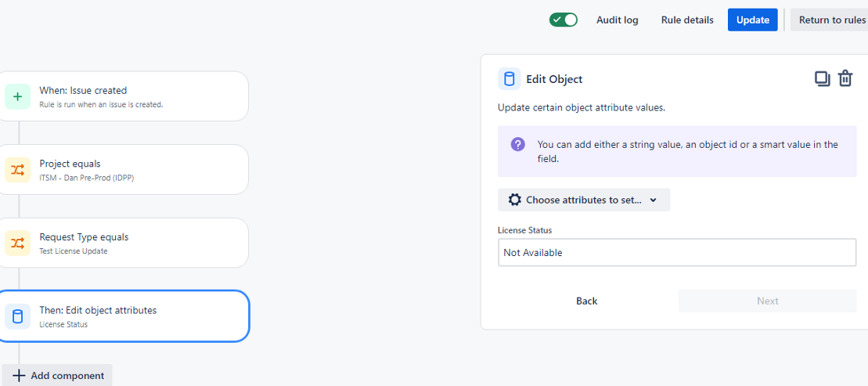Select the When: Issue created trigger

(x=122, y=96)
